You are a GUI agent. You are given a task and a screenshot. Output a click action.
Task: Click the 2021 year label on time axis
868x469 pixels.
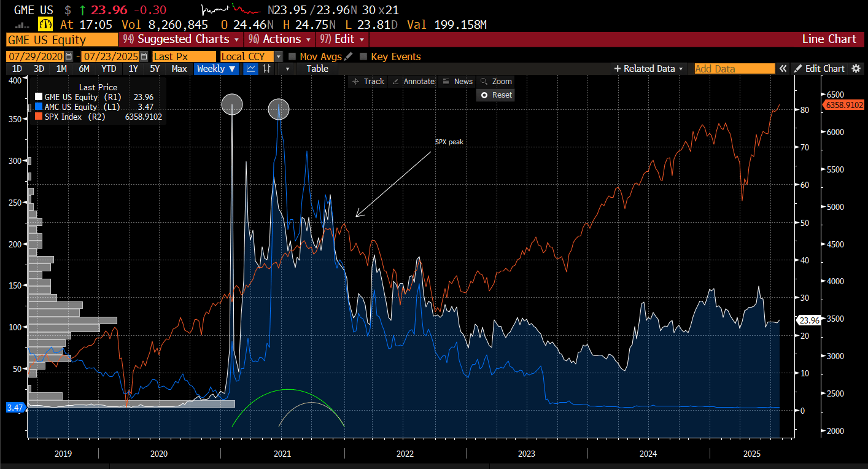(282, 454)
